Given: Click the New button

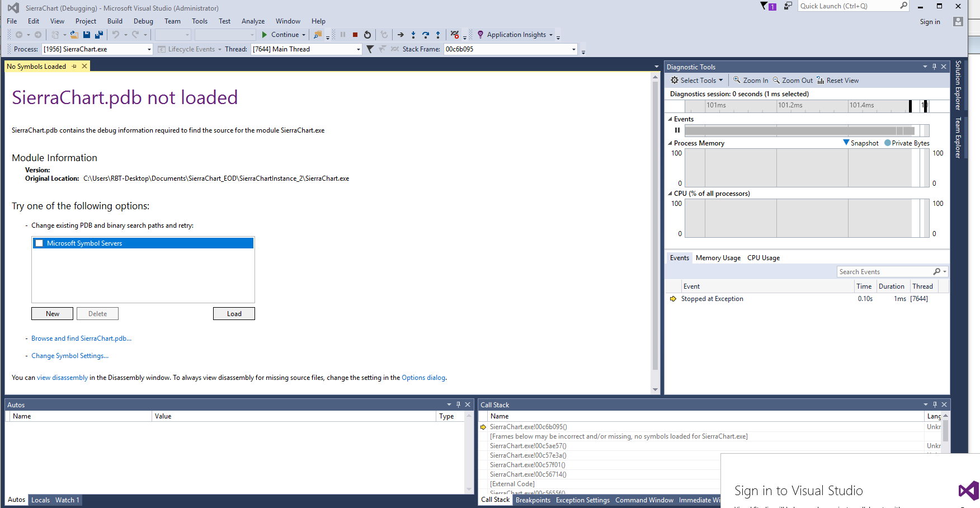Looking at the screenshot, I should [x=53, y=314].
